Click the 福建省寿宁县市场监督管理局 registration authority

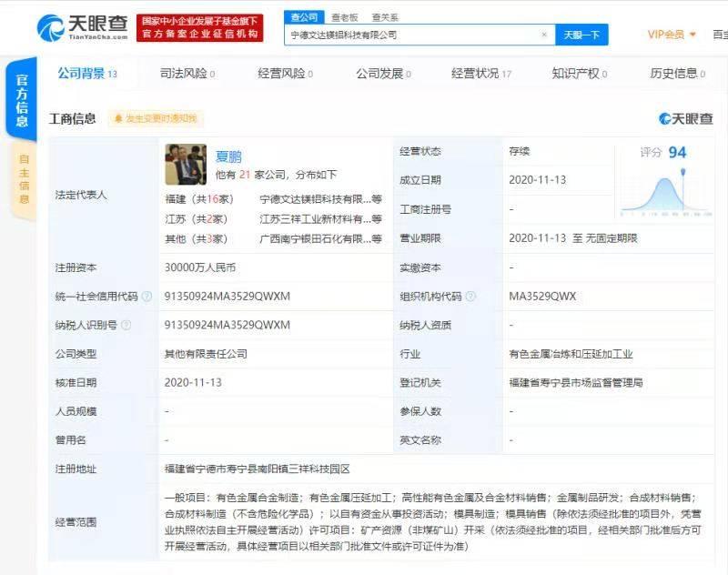click(x=576, y=383)
